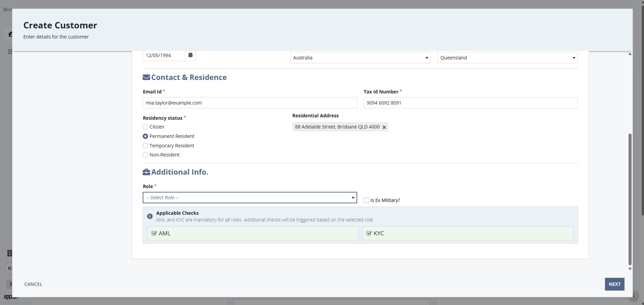This screenshot has width=644, height=305.
Task: Edit the Email Id field
Action: [x=250, y=103]
